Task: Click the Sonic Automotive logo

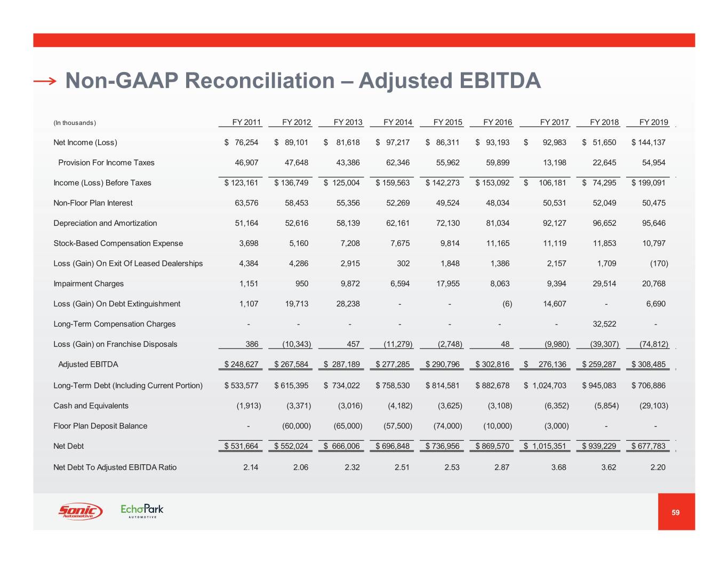Action: pyautogui.click(x=80, y=511)
